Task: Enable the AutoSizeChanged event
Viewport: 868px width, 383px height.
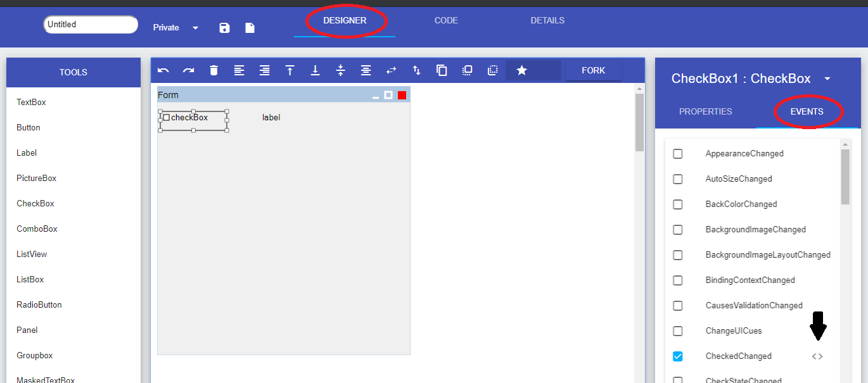Action: tap(677, 179)
